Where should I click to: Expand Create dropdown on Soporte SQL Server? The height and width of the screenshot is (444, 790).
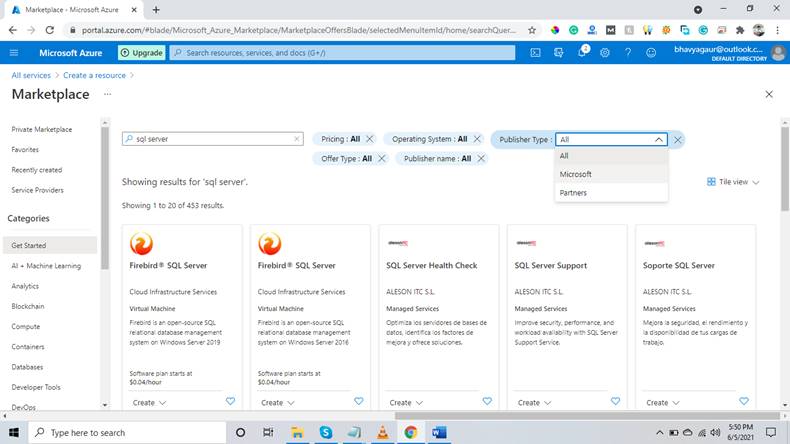[x=664, y=403]
